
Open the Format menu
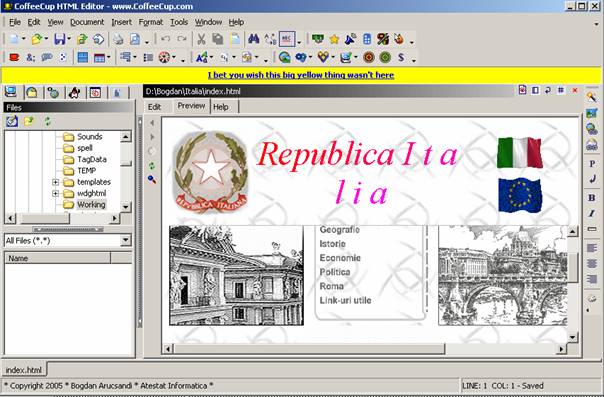tap(151, 22)
